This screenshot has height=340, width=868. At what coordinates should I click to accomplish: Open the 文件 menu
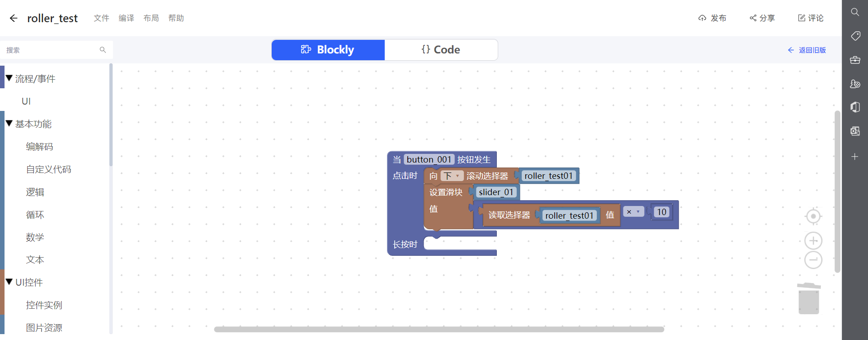click(101, 18)
